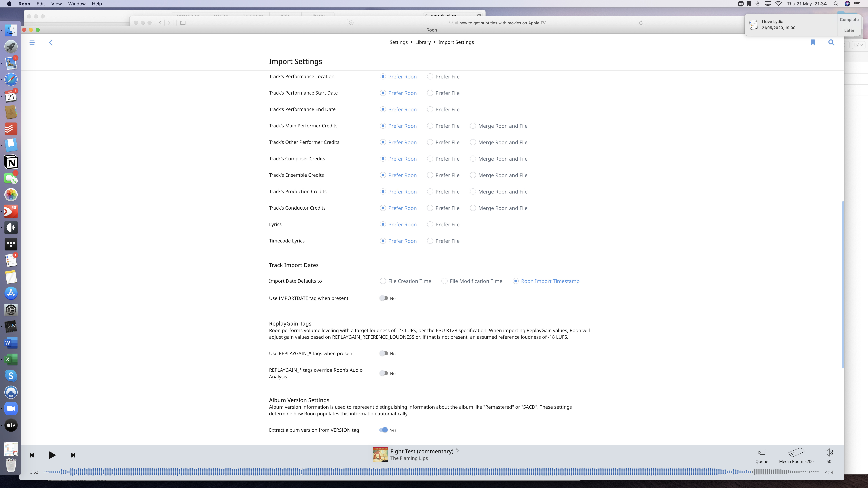The image size is (868, 488).
Task: Click the Fight Test album art thumbnail
Action: tap(380, 454)
